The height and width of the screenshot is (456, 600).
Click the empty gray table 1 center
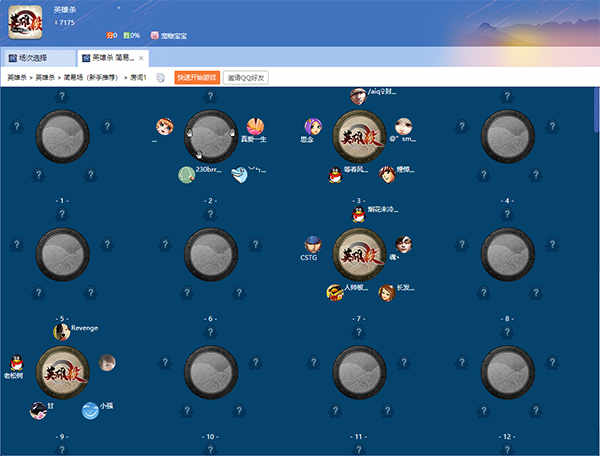click(62, 137)
